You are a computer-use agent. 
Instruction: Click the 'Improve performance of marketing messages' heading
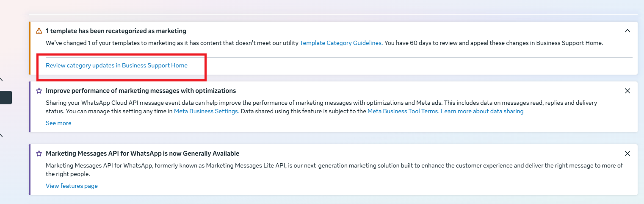pyautogui.click(x=141, y=91)
